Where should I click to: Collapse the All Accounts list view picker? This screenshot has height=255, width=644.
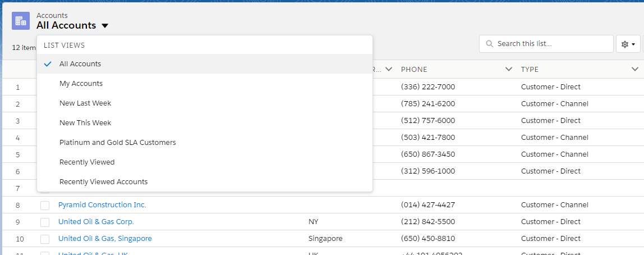tap(105, 26)
